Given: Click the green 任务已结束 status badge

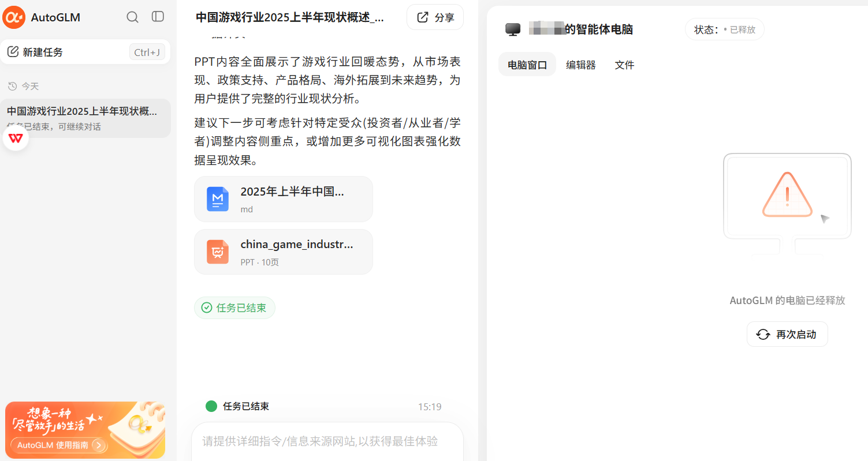Looking at the screenshot, I should (x=234, y=308).
